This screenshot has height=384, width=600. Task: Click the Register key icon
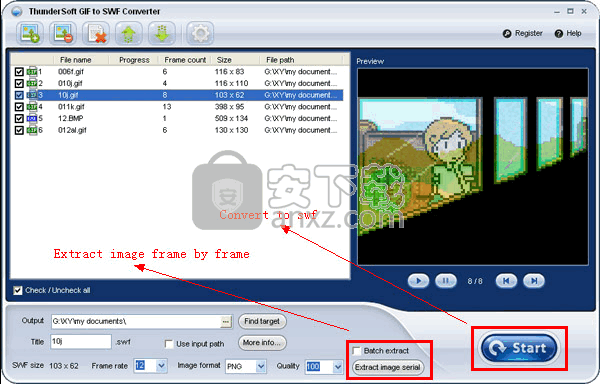pyautogui.click(x=507, y=34)
